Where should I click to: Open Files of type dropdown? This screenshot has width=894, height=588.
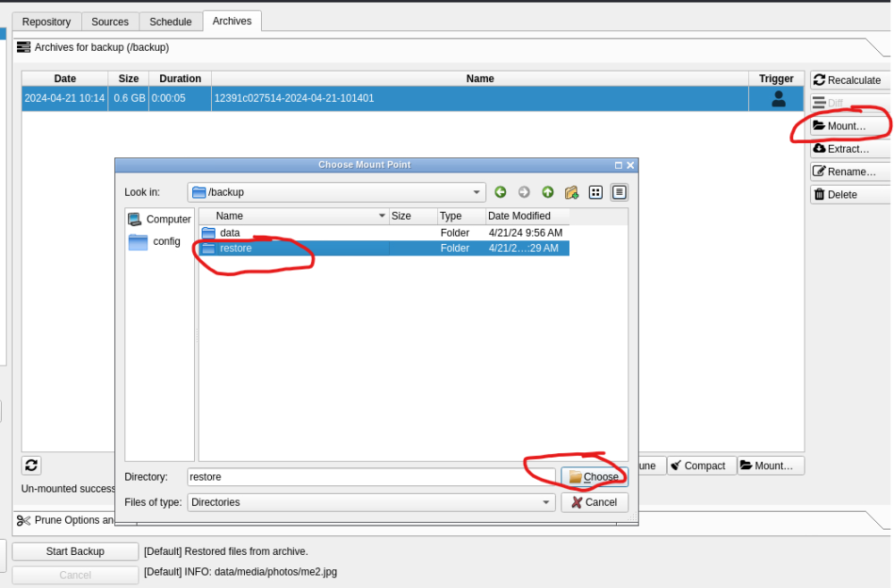(371, 502)
